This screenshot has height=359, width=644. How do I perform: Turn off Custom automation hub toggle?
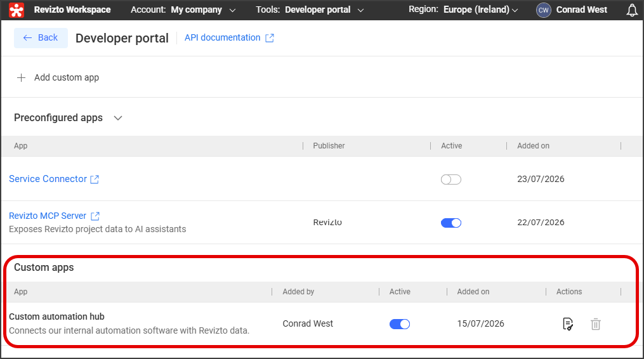pos(400,324)
